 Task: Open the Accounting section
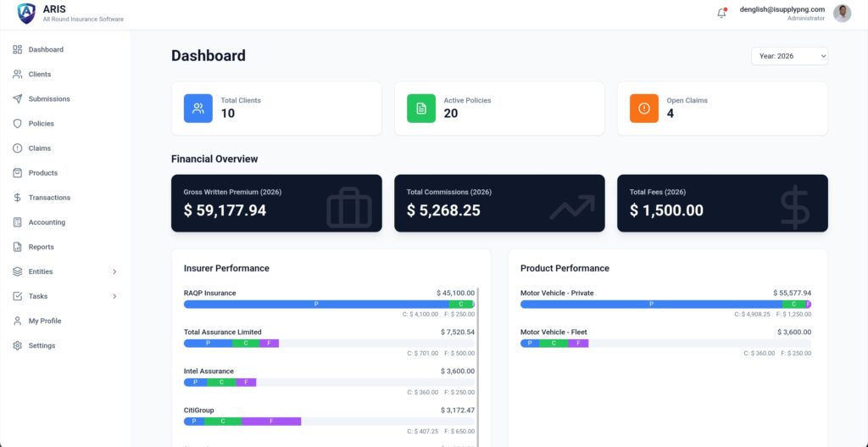coord(47,223)
